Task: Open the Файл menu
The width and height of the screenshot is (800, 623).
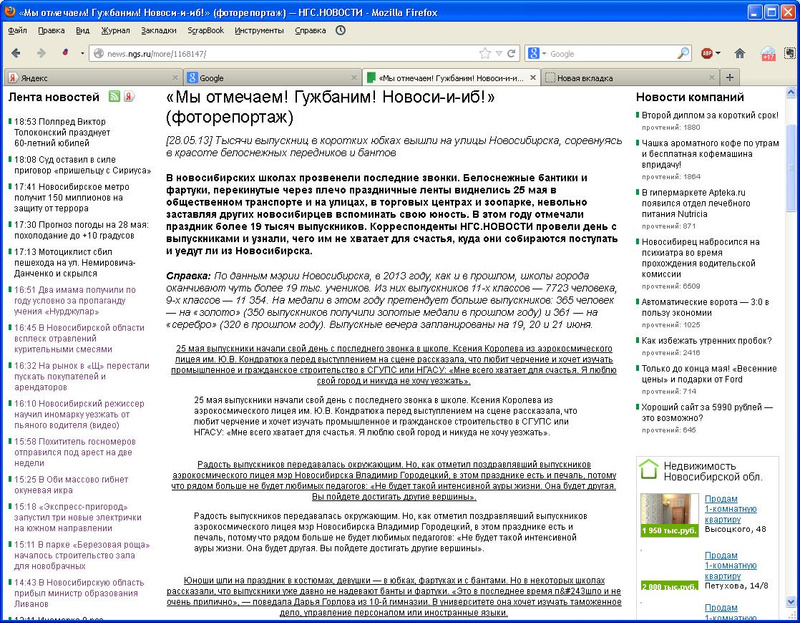Action: pos(17,31)
